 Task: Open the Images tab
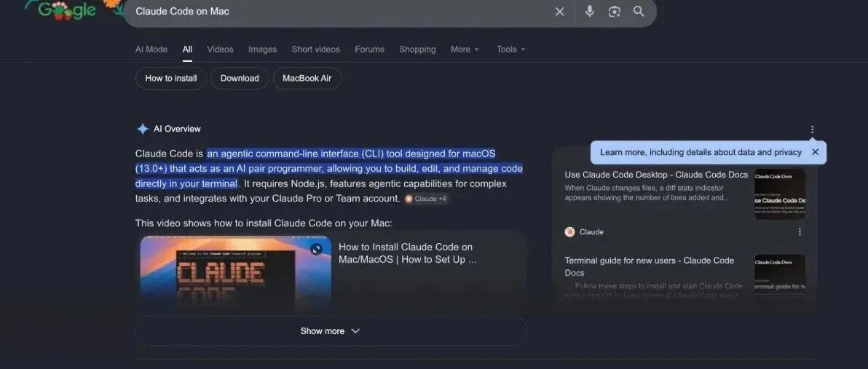pyautogui.click(x=262, y=49)
